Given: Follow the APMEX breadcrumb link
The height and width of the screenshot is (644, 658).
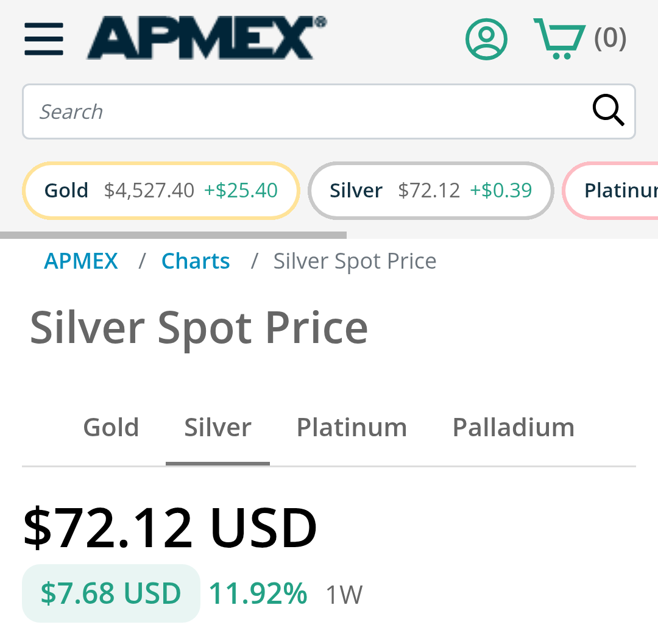Looking at the screenshot, I should click(x=81, y=261).
